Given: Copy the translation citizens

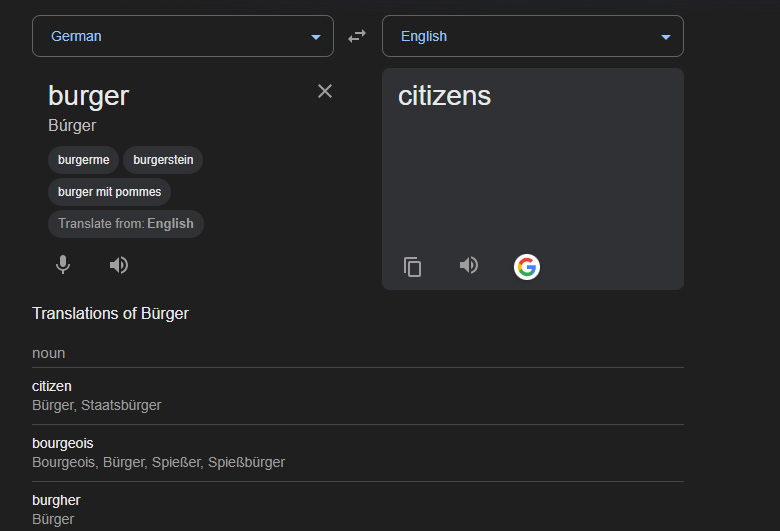Looking at the screenshot, I should coord(412,267).
